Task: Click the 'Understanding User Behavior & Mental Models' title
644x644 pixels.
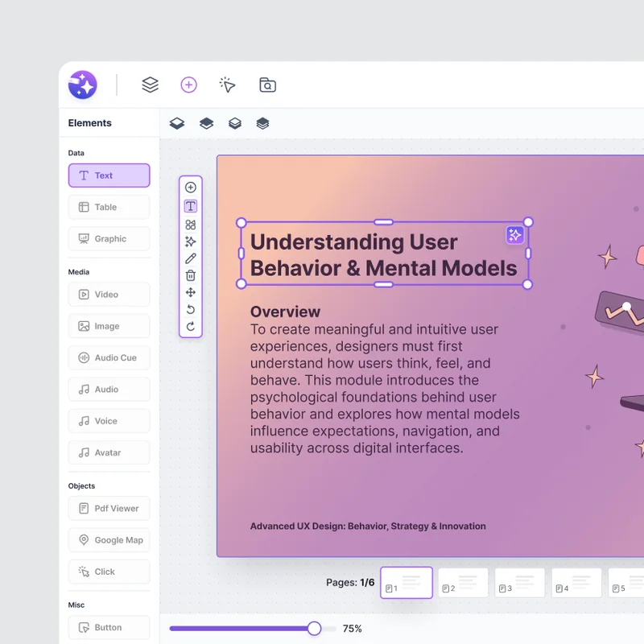Action: (x=384, y=254)
